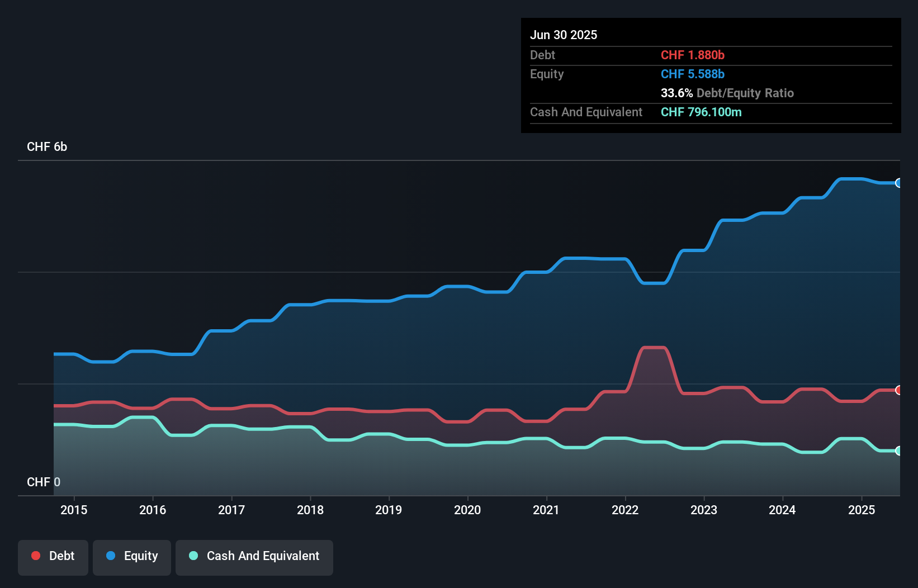Click the blue Equity line at 2020
The width and height of the screenshot is (918, 588).
coord(467,286)
